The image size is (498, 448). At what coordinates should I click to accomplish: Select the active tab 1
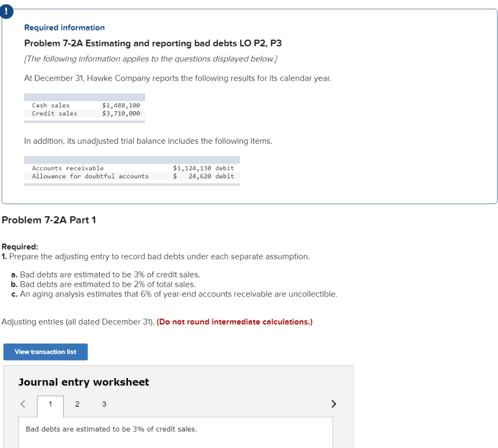coord(50,404)
